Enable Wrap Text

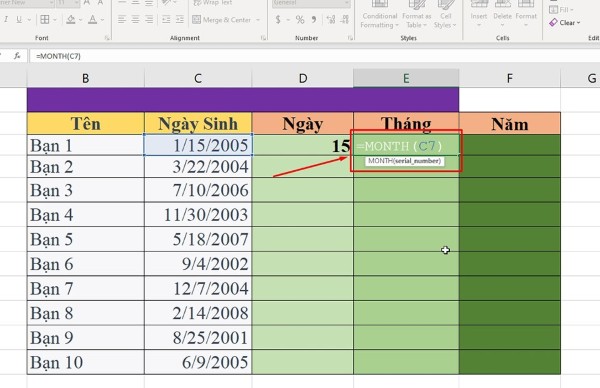pyautogui.click(x=213, y=3)
